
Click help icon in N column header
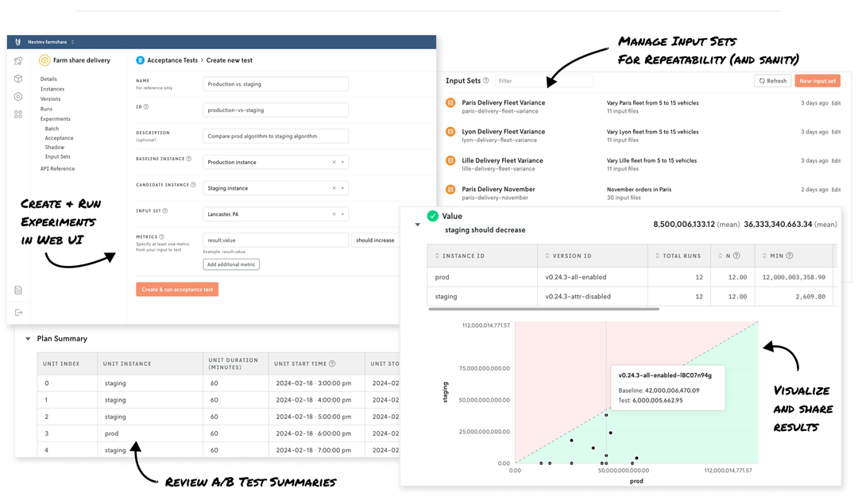click(x=736, y=256)
